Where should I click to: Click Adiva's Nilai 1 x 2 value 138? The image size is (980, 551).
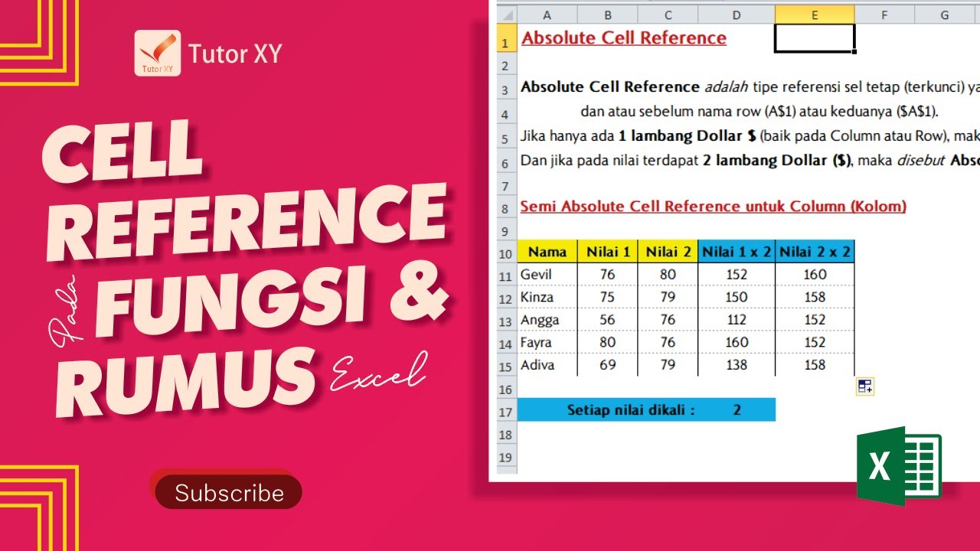[737, 365]
